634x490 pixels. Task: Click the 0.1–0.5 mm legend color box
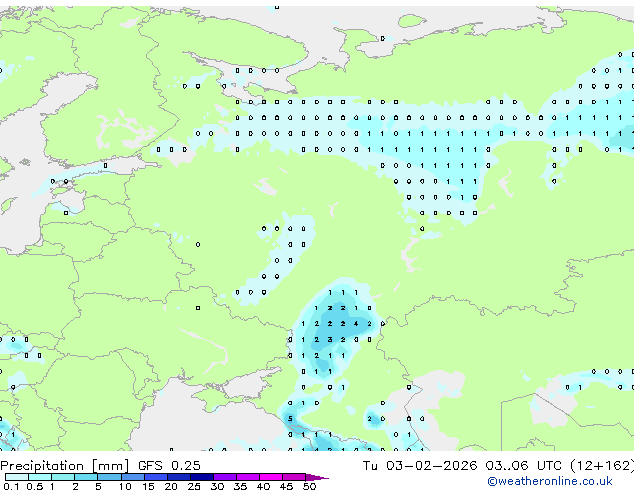coord(17,477)
